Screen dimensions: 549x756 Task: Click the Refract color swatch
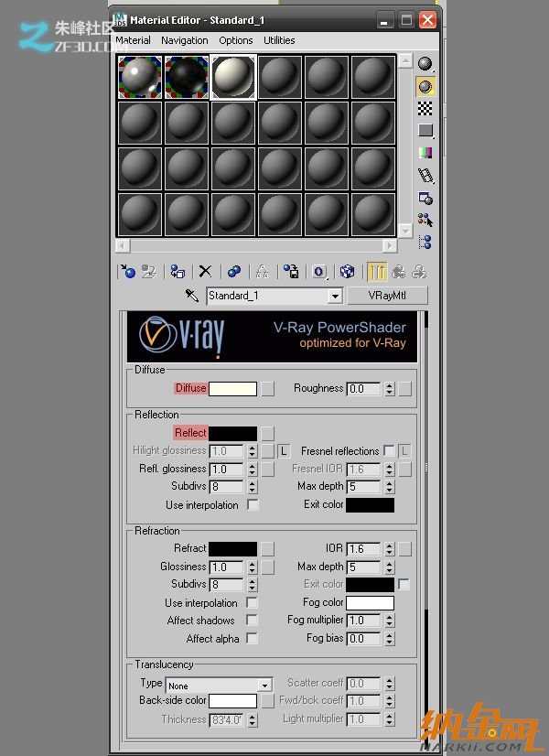(x=232, y=548)
